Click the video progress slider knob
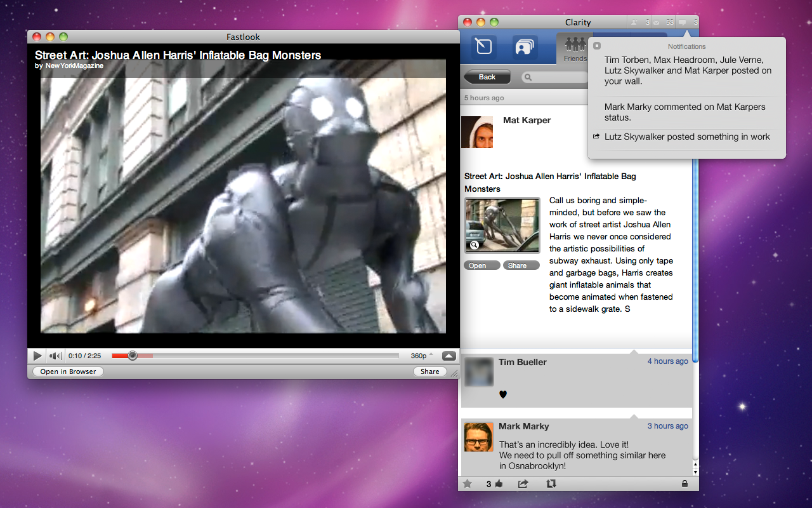The height and width of the screenshot is (508, 812). tap(133, 356)
